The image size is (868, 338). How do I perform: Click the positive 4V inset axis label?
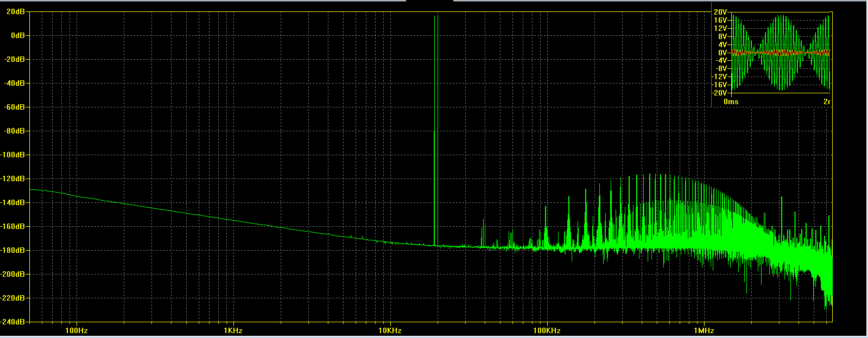pos(723,44)
